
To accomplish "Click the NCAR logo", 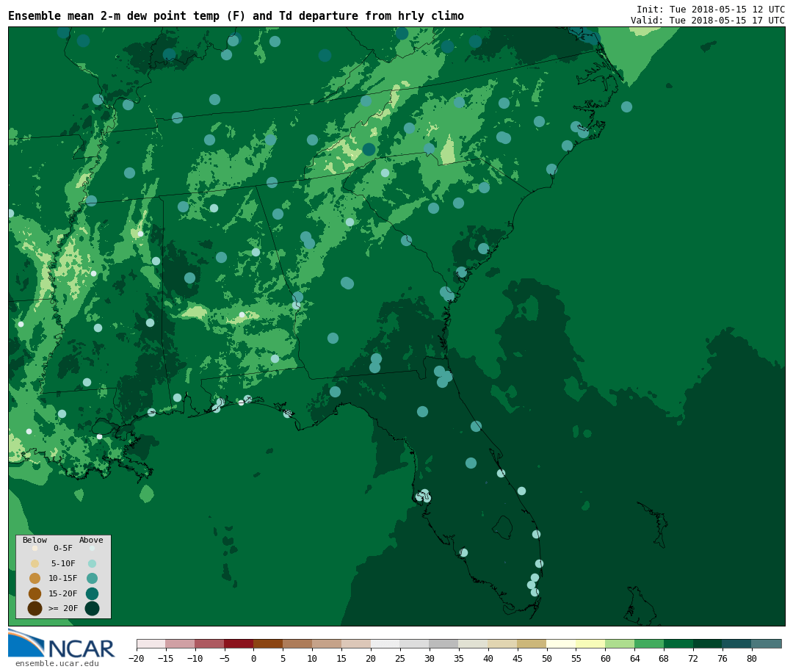I will [x=61, y=643].
